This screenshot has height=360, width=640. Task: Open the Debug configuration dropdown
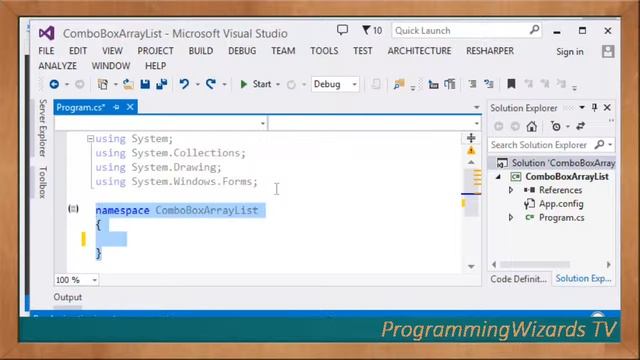point(354,84)
